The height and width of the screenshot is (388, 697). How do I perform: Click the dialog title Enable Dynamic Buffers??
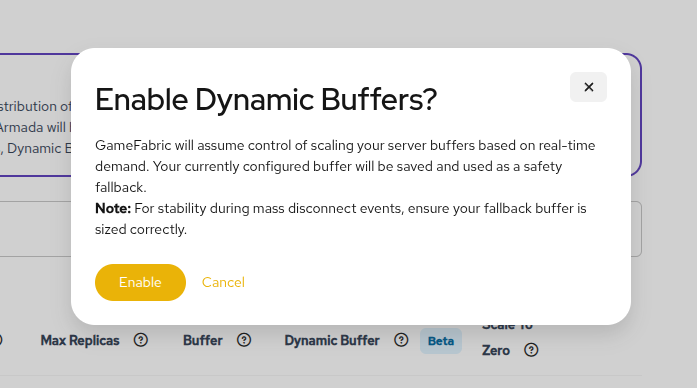point(266,99)
